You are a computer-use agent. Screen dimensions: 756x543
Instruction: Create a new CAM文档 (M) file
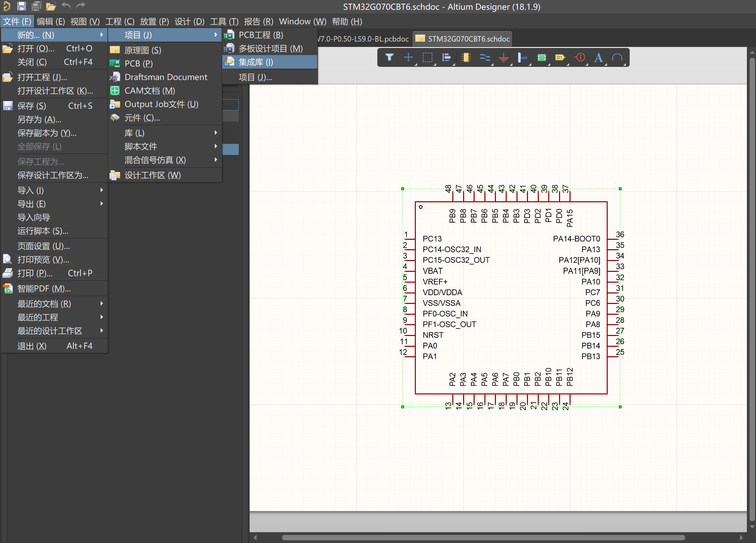(165, 90)
